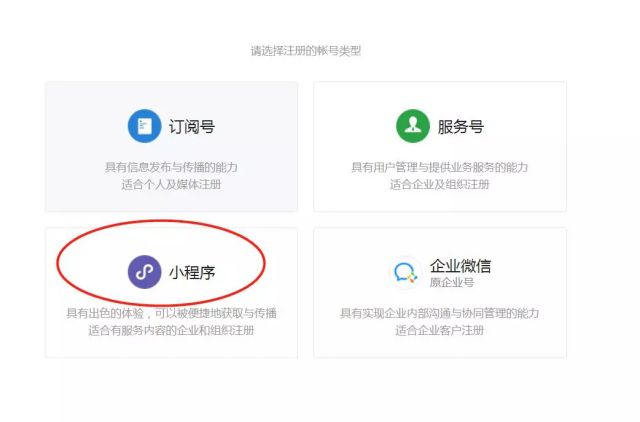This screenshot has height=422, width=640.
Task: Click the 请选择注册的帐号类型 heading
Action: 306,51
